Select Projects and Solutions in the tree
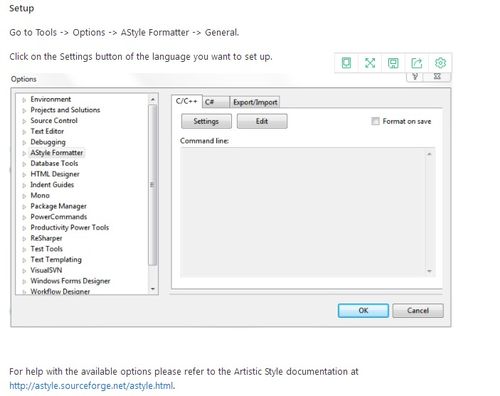Viewport: 500px width, 396px height. coord(65,110)
